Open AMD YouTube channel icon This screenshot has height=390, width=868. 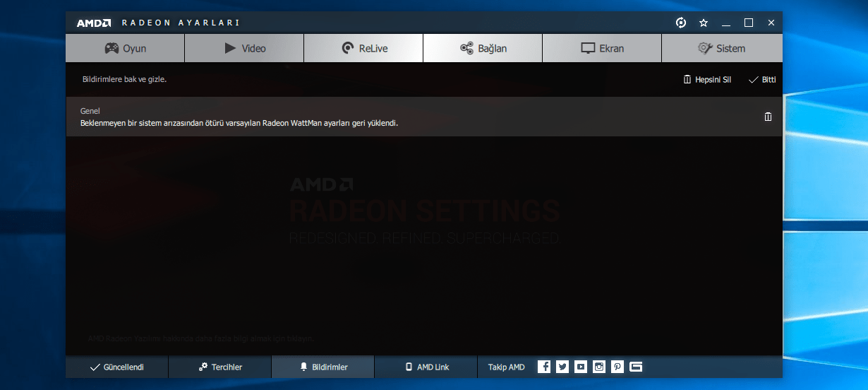[x=581, y=367]
